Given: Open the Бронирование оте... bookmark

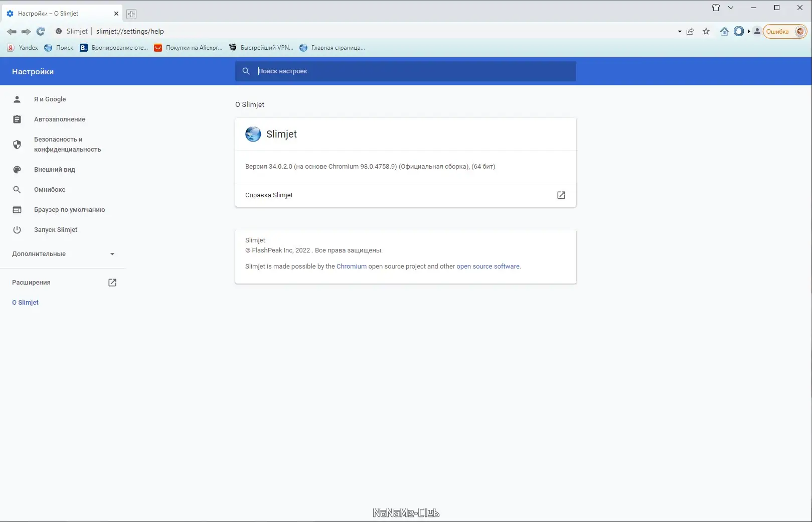Looking at the screenshot, I should point(114,48).
